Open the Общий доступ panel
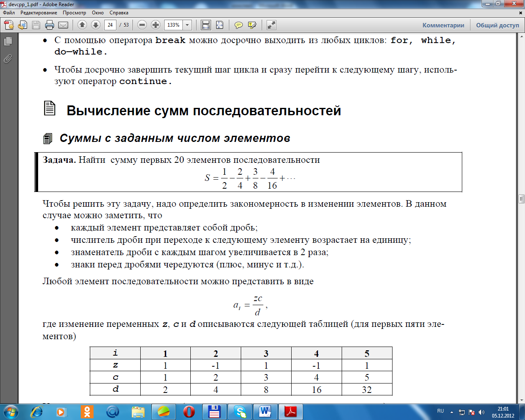The width and height of the screenshot is (525, 420). 498,25
